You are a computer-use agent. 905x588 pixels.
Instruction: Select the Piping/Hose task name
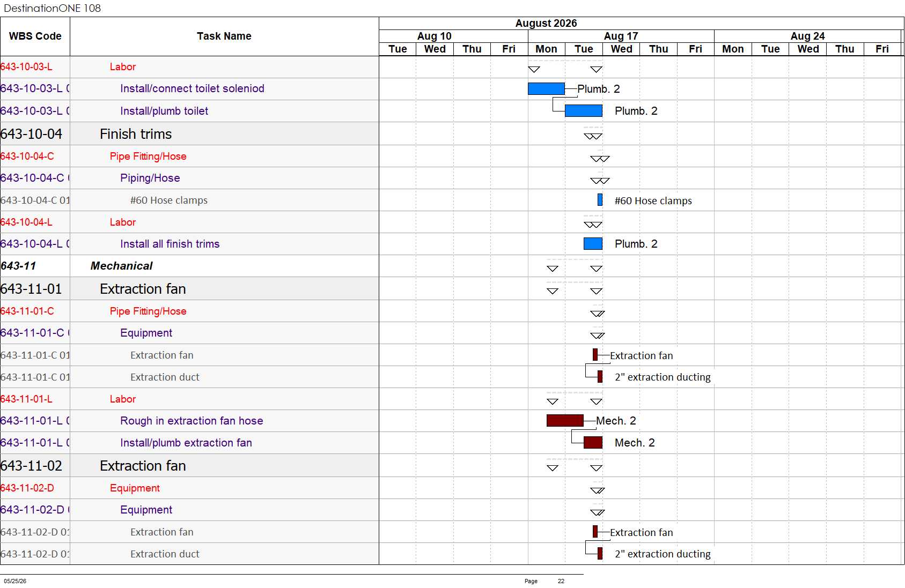pos(150,178)
